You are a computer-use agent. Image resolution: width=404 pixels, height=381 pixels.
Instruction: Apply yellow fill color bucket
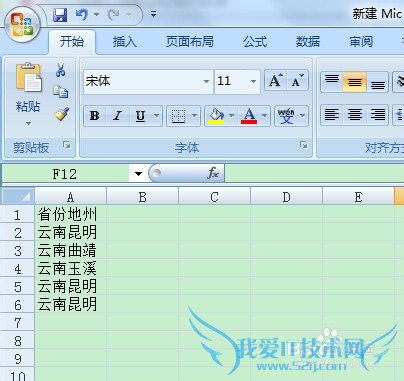[x=216, y=116]
